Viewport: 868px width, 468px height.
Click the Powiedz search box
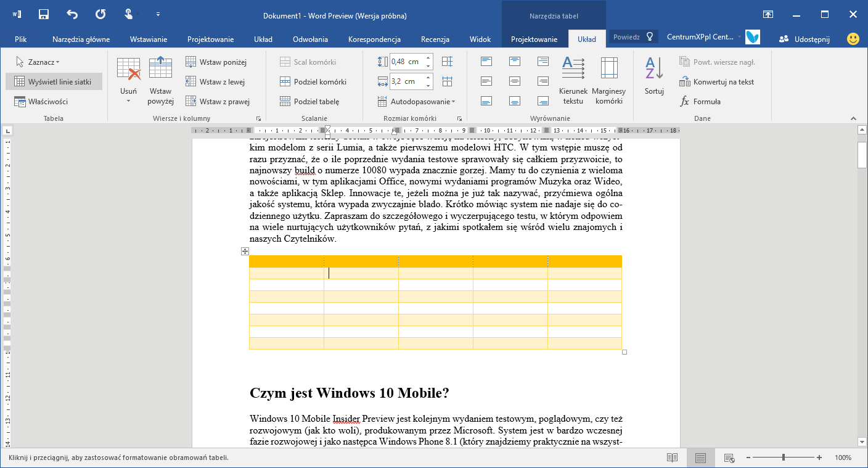click(x=634, y=37)
